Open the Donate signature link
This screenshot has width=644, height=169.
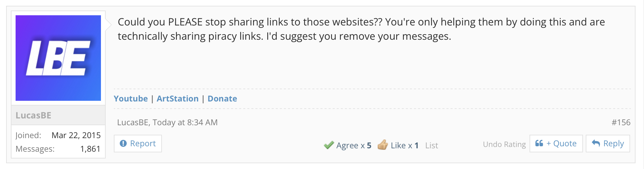pos(222,99)
